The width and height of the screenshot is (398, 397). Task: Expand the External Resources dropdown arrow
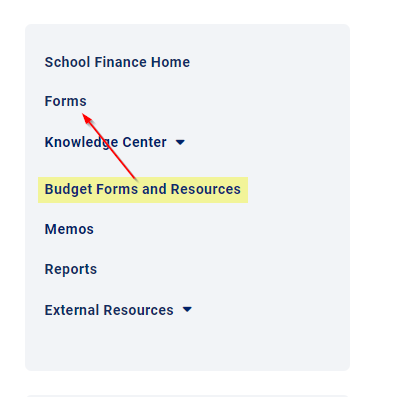187,310
